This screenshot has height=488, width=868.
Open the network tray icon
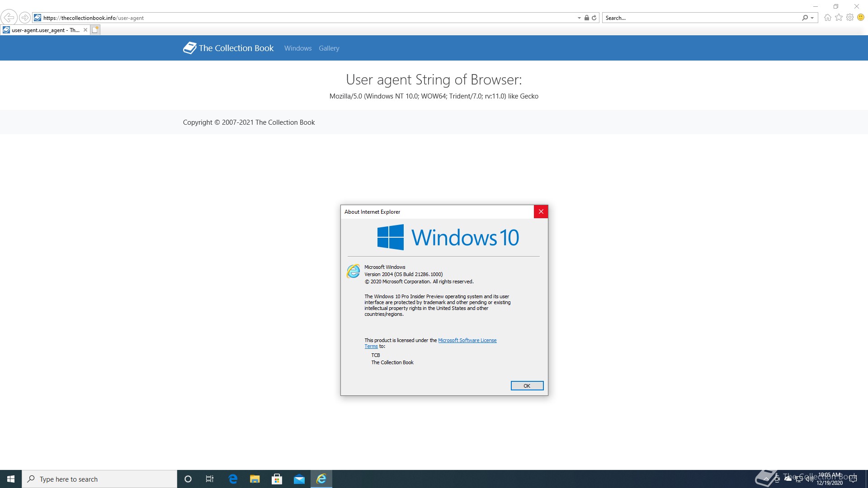coord(799,479)
